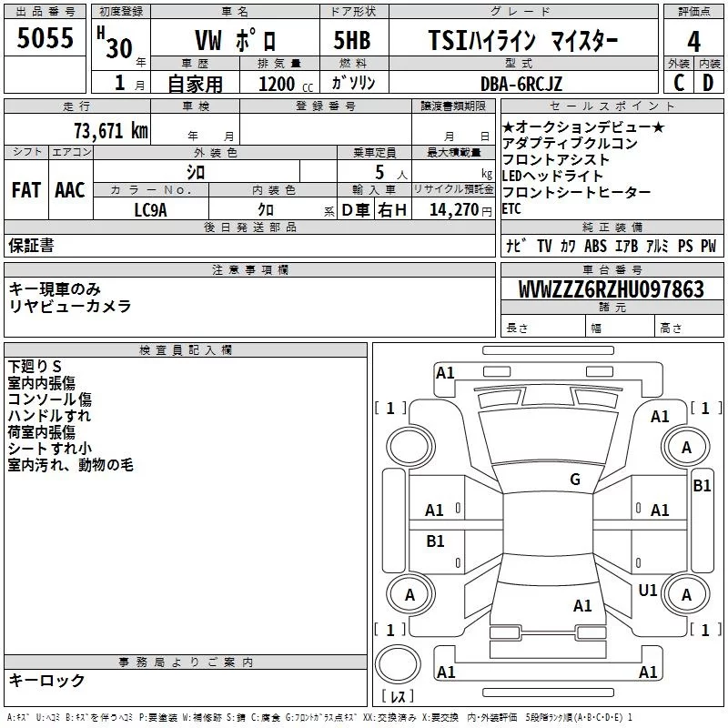Image resolution: width=728 pixels, height=728 pixels.
Task: Select the 5HB door shape value
Action: [352, 40]
